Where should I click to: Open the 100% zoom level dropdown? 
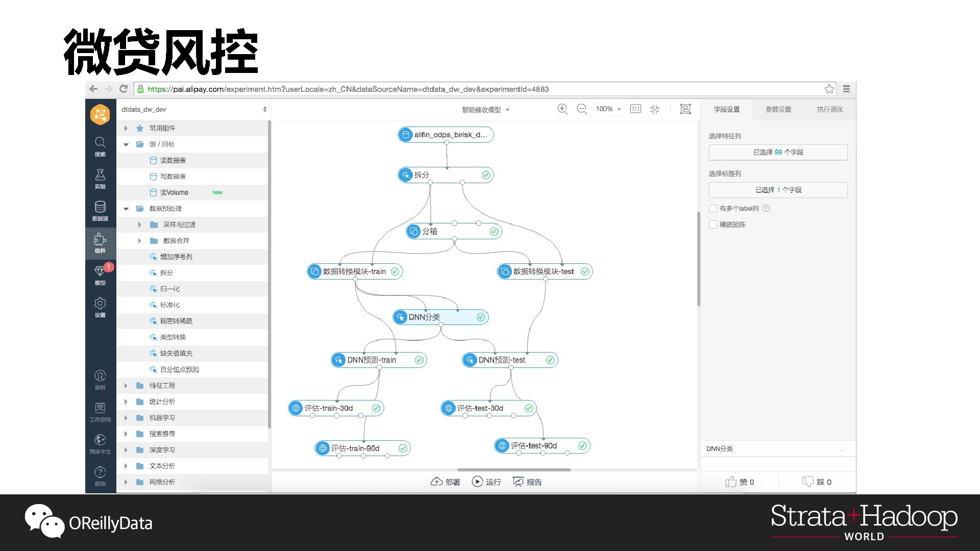608,109
